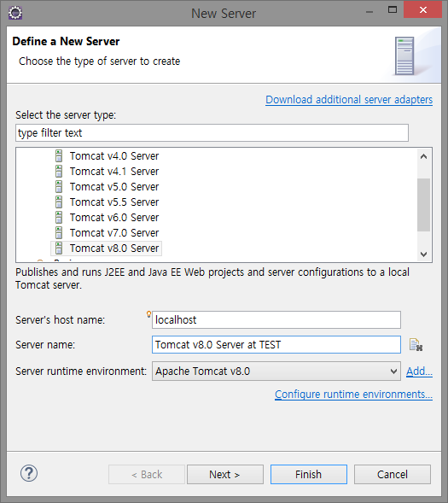
Task: Click the Tomcat v4.0 Server icon
Action: (59, 156)
